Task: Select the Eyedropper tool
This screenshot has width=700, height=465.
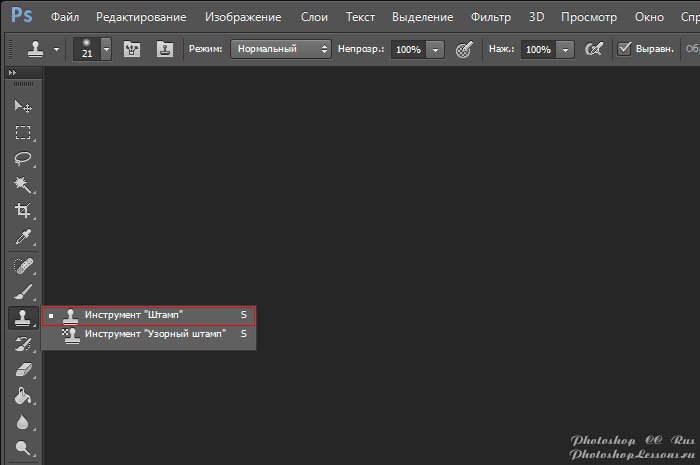Action: 22,237
